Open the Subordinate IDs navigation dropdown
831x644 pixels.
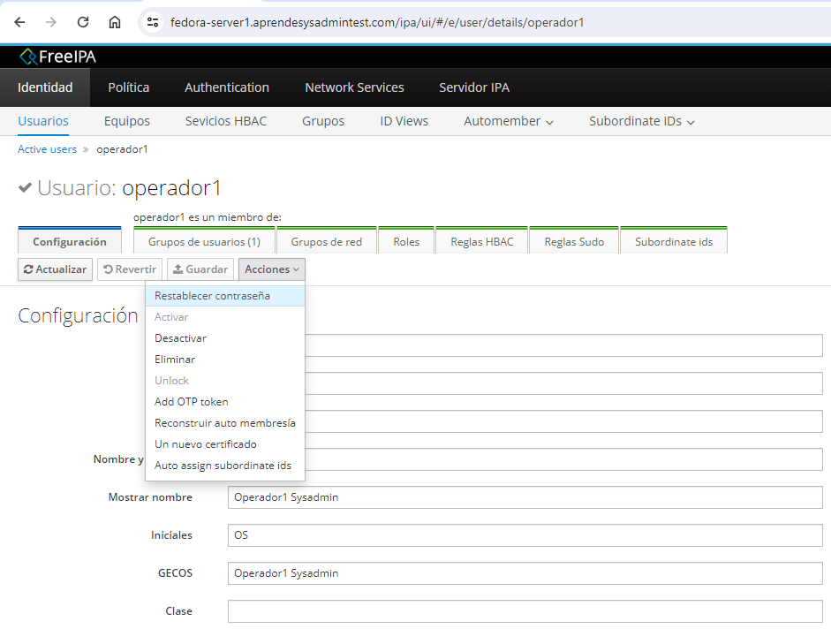[641, 121]
